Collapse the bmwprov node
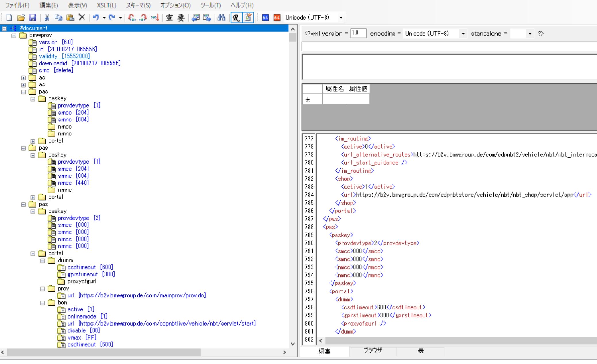This screenshot has width=597, height=364. (14, 36)
